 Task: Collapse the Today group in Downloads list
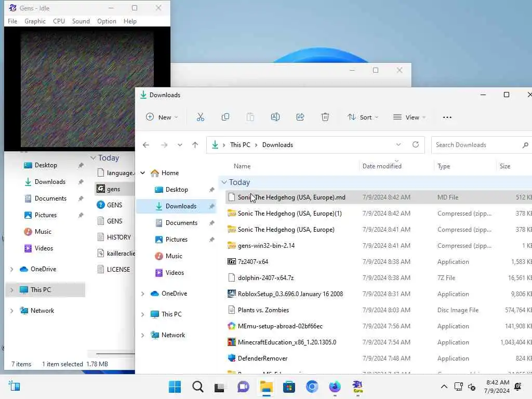(224, 182)
